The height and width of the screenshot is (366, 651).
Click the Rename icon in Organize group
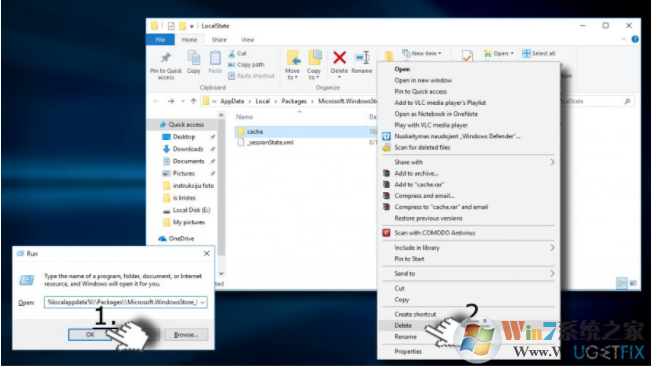coord(362,58)
